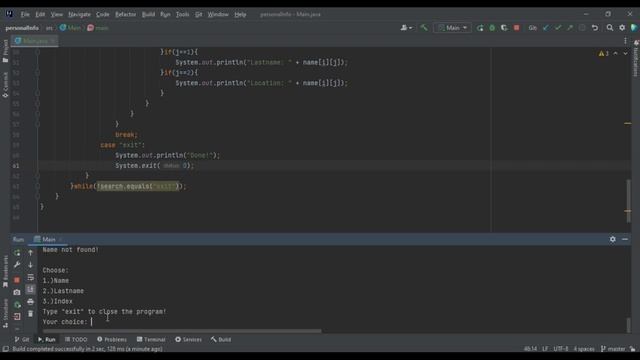
Task: Open the Build menu
Action: coord(148,14)
